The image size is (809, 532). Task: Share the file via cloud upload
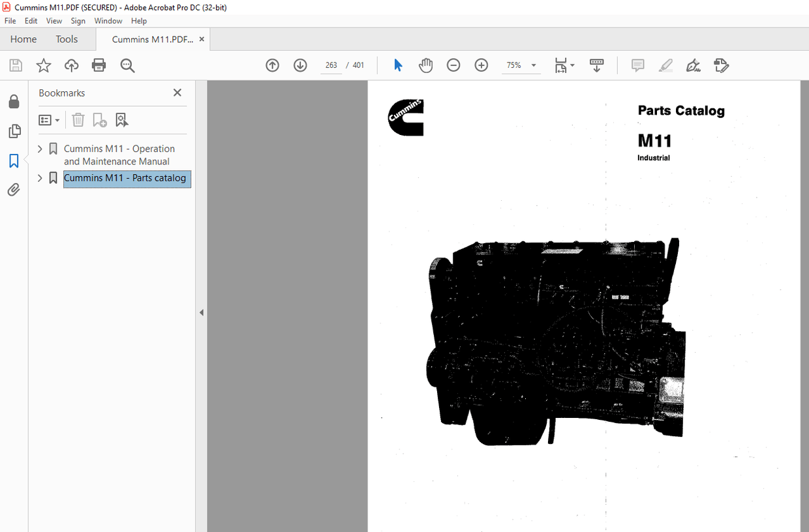coord(71,65)
